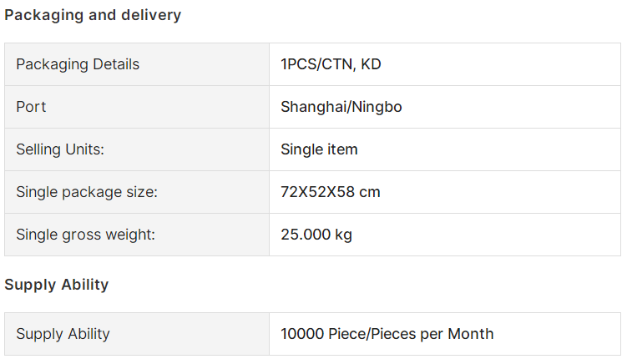Select the Packaging Details label cell
Image resolution: width=627 pixels, height=364 pixels.
[x=137, y=64]
